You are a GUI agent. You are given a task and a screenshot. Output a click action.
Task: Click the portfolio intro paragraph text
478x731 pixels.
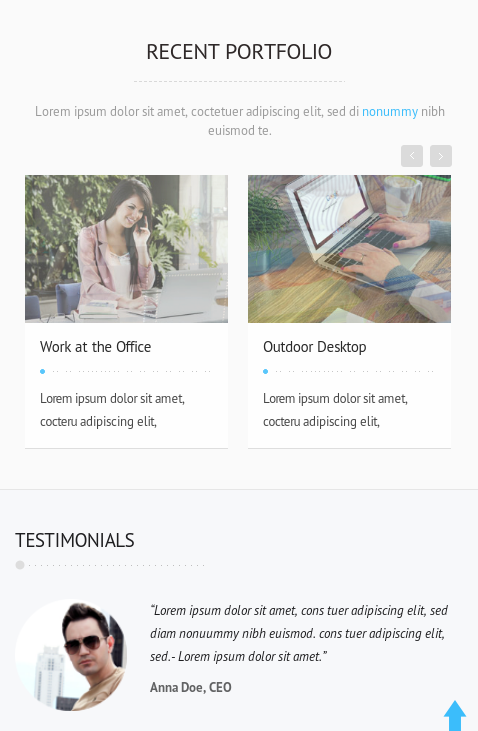(x=240, y=121)
